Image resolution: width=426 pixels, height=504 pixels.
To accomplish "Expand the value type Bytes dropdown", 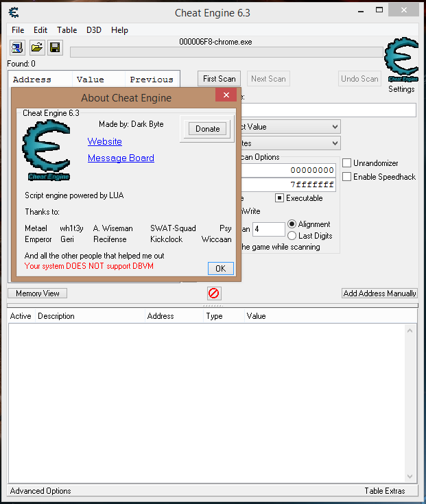I will tap(335, 143).
